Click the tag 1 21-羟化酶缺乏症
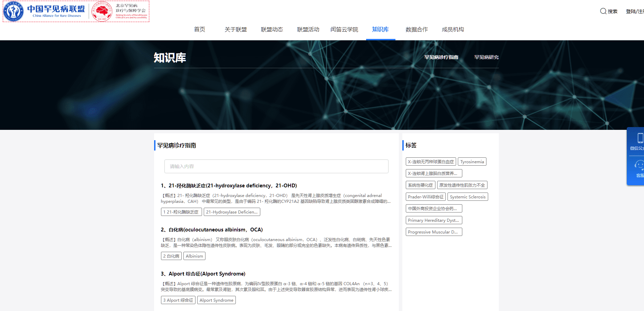The height and width of the screenshot is (311, 644). point(181,212)
